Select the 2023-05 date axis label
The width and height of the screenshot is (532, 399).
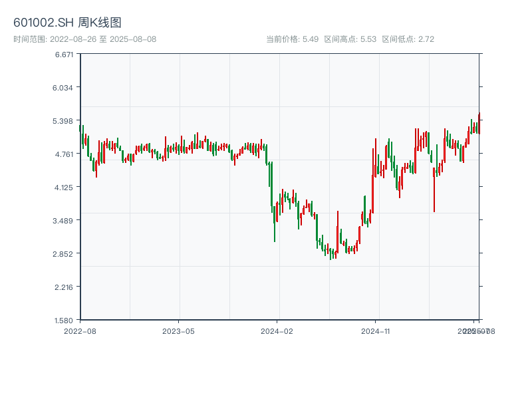pyautogui.click(x=178, y=331)
